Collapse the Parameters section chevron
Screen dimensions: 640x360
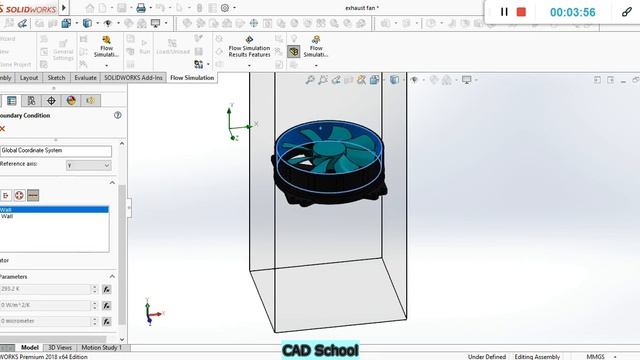click(x=112, y=276)
